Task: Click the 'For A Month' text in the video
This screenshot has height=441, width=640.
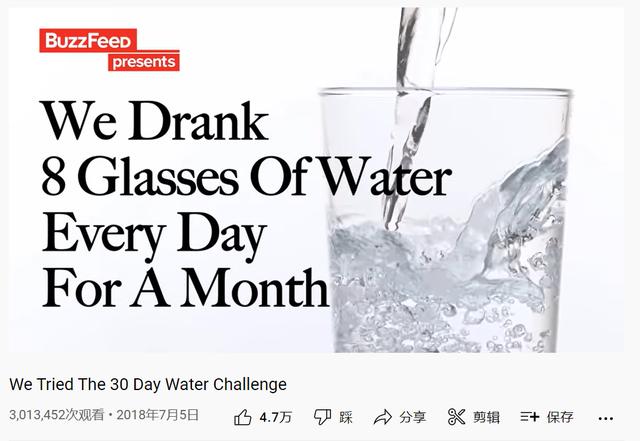Action: point(185,288)
